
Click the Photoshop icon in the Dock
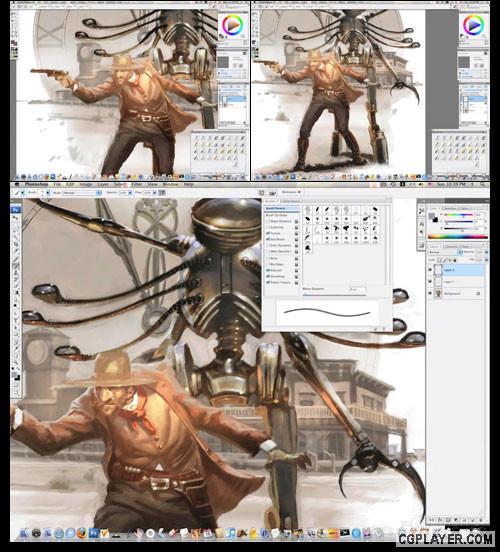(93, 533)
